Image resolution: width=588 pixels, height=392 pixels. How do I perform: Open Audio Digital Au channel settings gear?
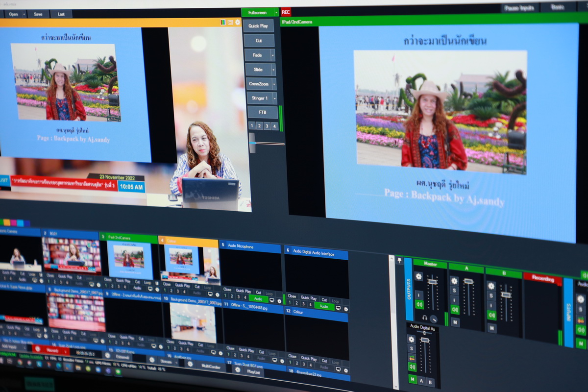pyautogui.click(x=412, y=339)
